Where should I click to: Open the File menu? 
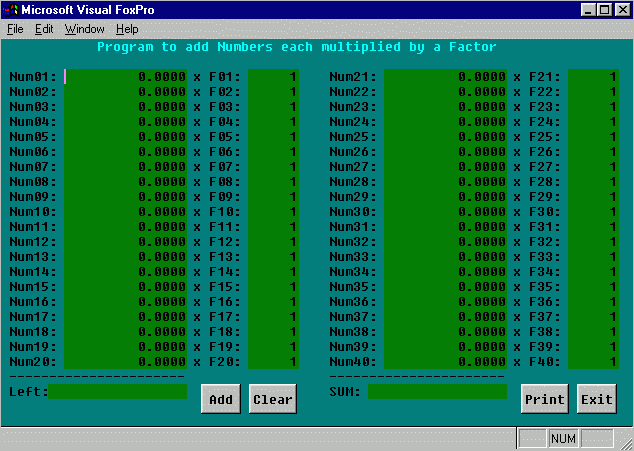(x=15, y=29)
